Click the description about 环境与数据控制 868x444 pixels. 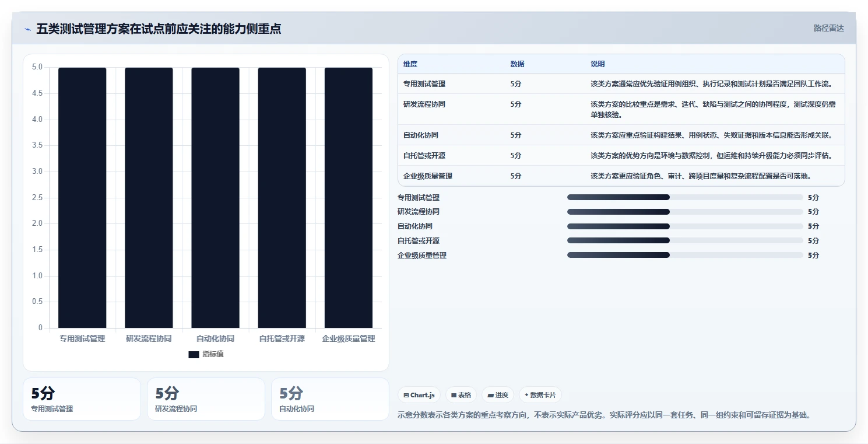(711, 156)
